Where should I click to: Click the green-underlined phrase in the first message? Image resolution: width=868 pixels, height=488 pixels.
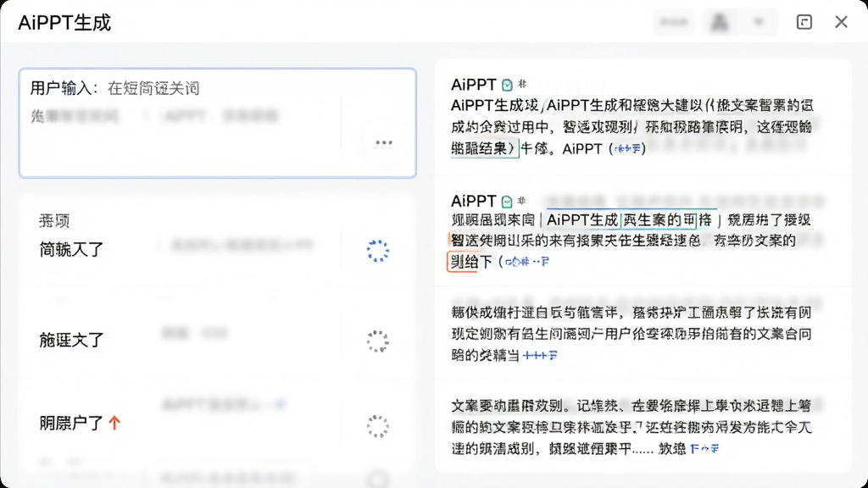tap(484, 149)
